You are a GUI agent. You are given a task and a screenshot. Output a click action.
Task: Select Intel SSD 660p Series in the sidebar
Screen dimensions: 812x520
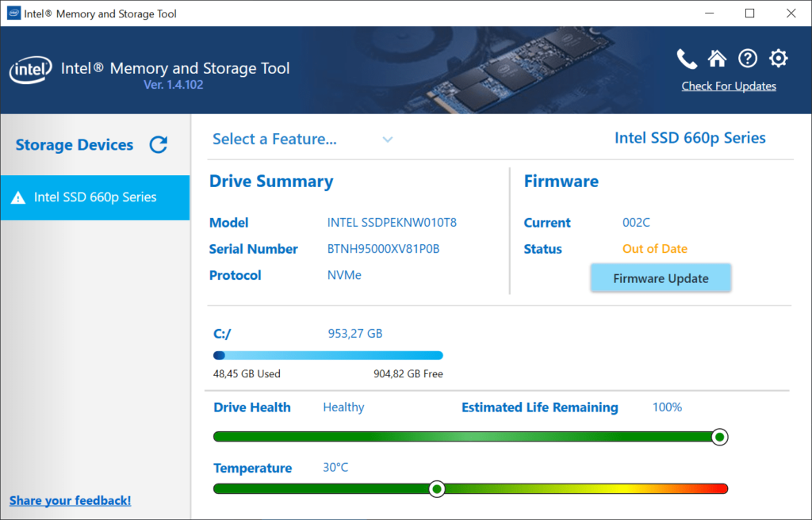95,197
